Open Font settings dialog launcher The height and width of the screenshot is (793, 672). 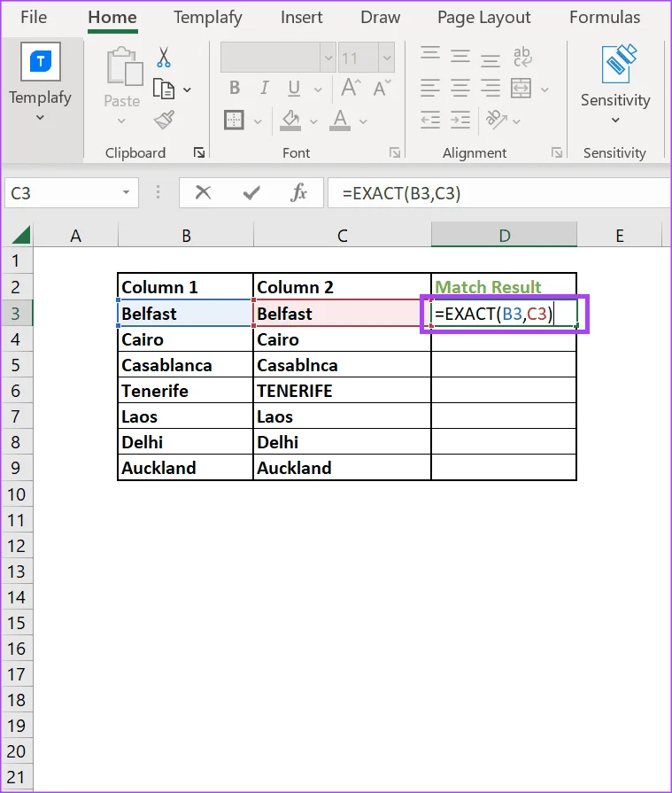(395, 152)
